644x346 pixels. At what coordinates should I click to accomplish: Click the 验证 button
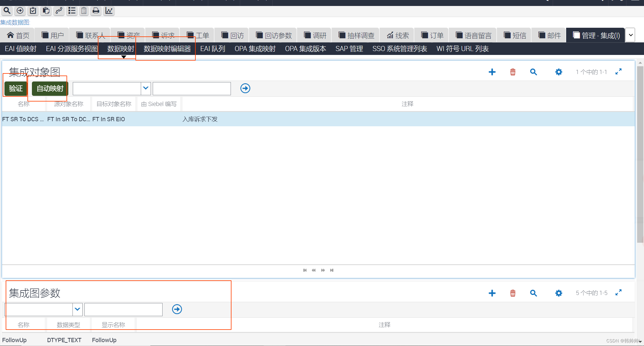(16, 88)
